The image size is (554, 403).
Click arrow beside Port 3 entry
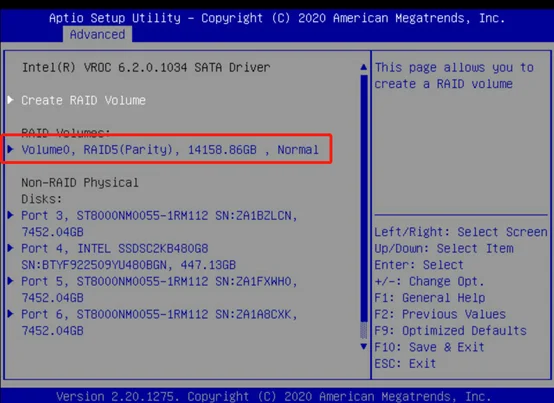tap(11, 215)
